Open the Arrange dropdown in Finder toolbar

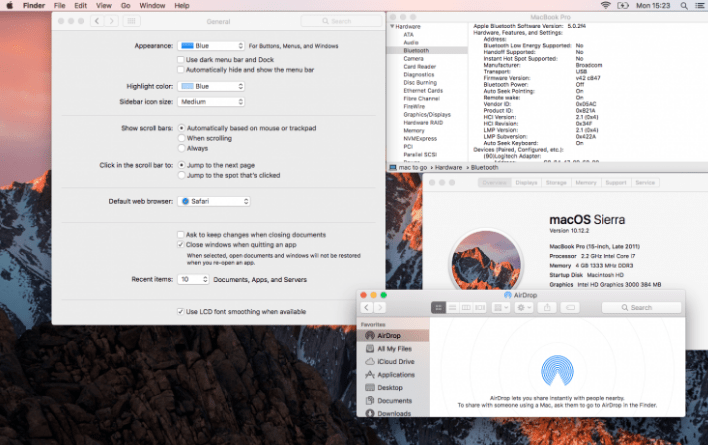point(501,307)
